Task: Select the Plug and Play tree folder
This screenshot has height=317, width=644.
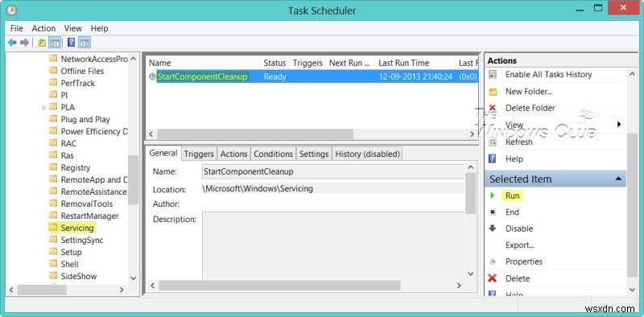Action: point(85,119)
